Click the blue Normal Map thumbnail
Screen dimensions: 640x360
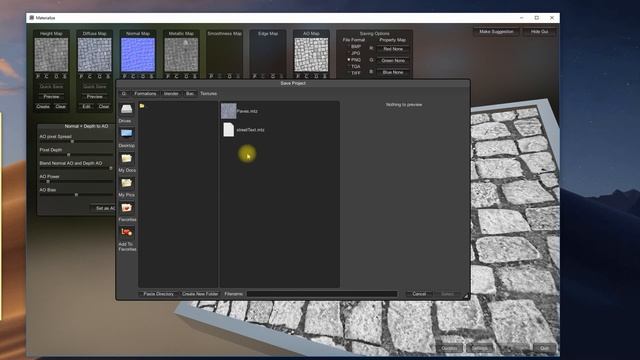[138, 55]
